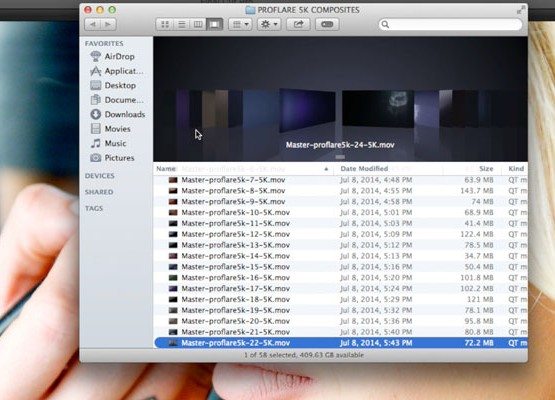Viewport: 555px width, 400px height.
Task: Go forward with the Finder forward arrow
Action: [109, 24]
